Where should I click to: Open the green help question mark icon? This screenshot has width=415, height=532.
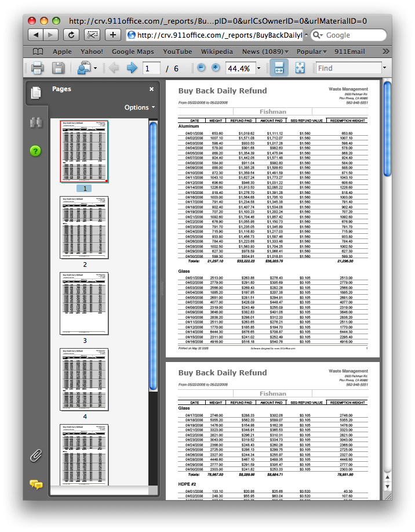tap(35, 151)
